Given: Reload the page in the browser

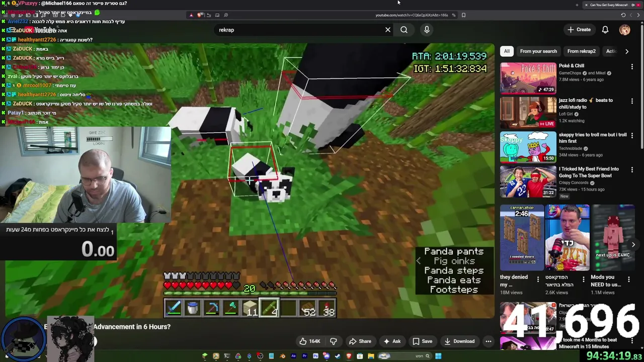Looking at the screenshot, I should (623, 15).
